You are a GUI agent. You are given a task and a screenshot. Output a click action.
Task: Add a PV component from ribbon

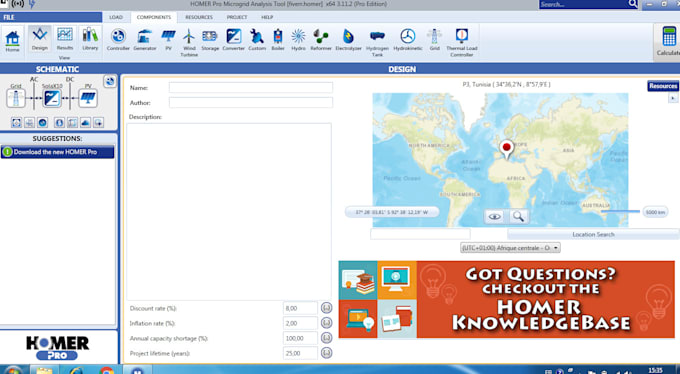[x=168, y=40]
